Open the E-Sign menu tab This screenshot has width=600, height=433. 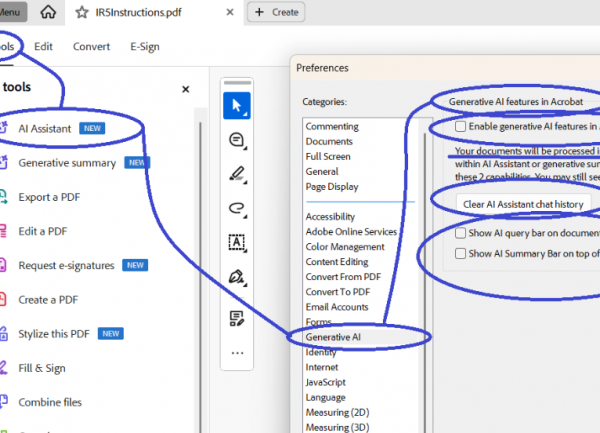(145, 47)
